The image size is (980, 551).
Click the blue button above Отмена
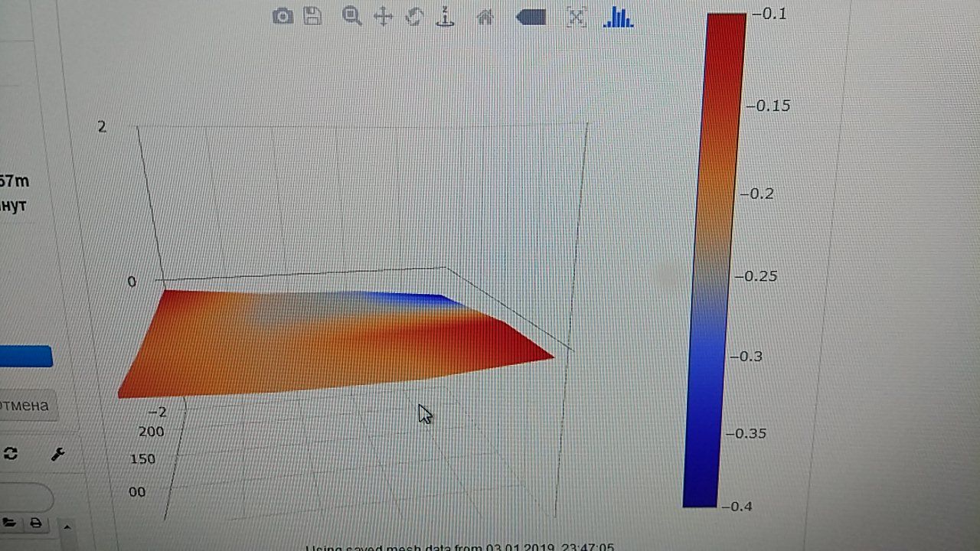[25, 357]
